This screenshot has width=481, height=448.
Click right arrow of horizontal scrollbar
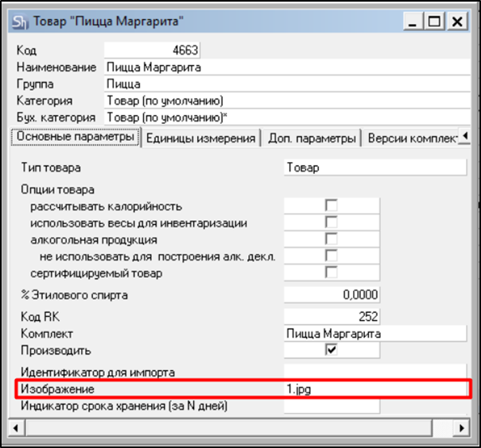click(x=463, y=428)
